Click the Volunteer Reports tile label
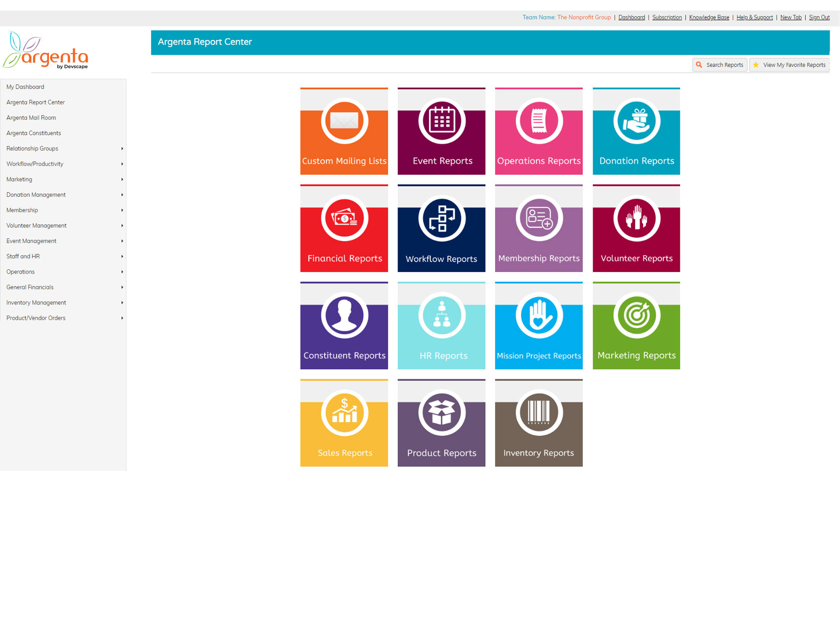 point(637,258)
